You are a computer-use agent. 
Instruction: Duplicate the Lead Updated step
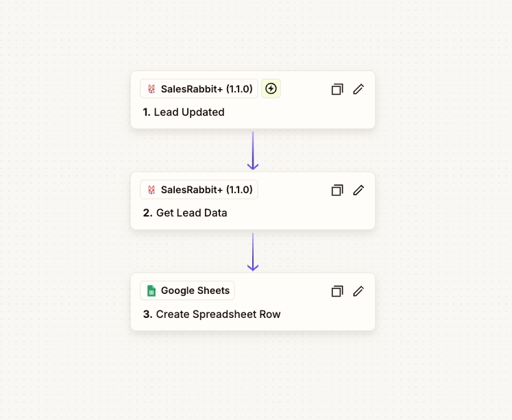pyautogui.click(x=337, y=89)
